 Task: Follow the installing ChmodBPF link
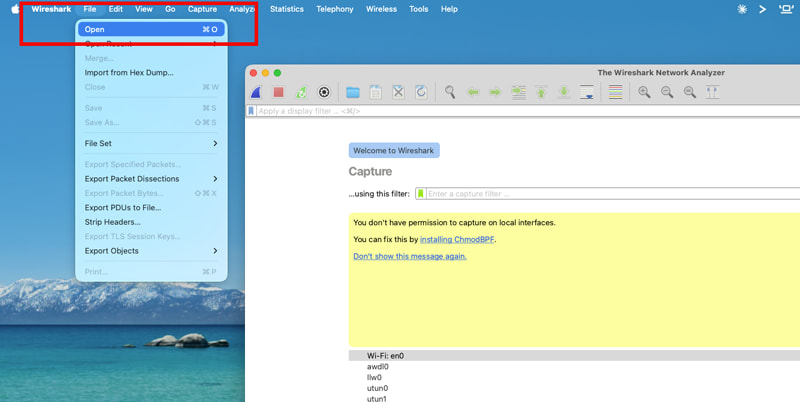pyautogui.click(x=457, y=239)
